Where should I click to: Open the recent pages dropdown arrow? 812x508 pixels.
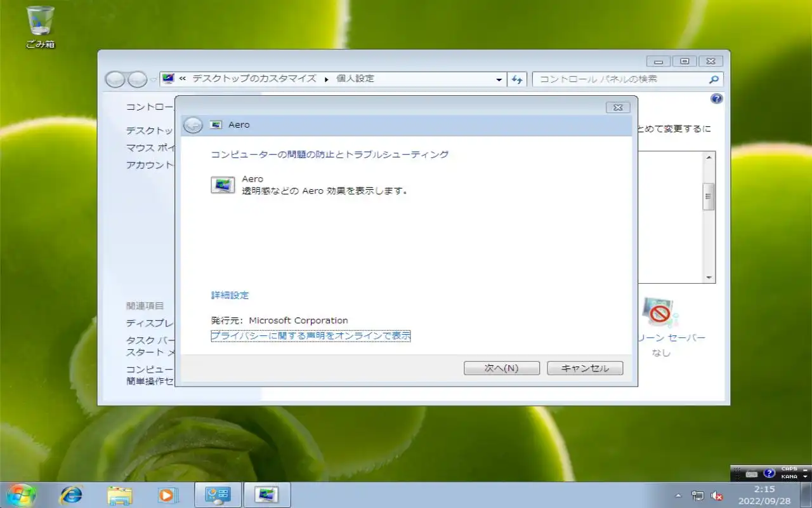click(x=153, y=80)
